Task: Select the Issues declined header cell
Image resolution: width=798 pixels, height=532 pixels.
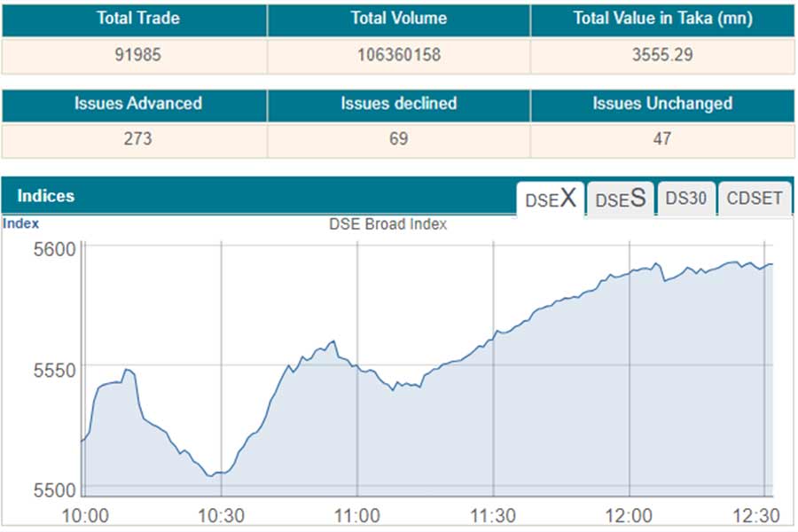Action: point(398,104)
